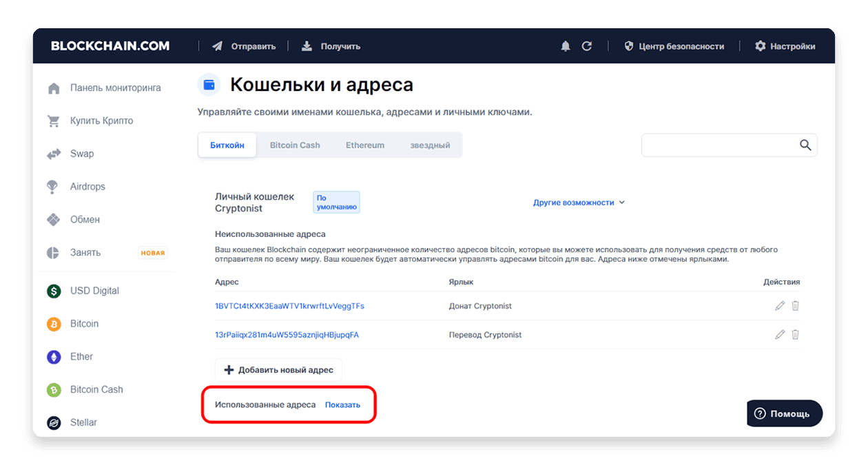
Task: Expand the Другие возможности dropdown
Action: click(579, 203)
